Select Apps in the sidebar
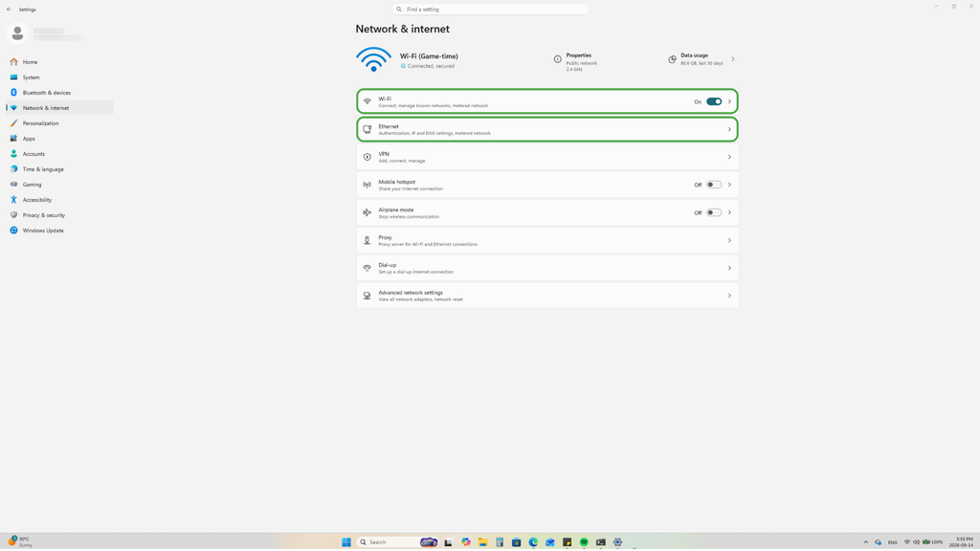 59,139
